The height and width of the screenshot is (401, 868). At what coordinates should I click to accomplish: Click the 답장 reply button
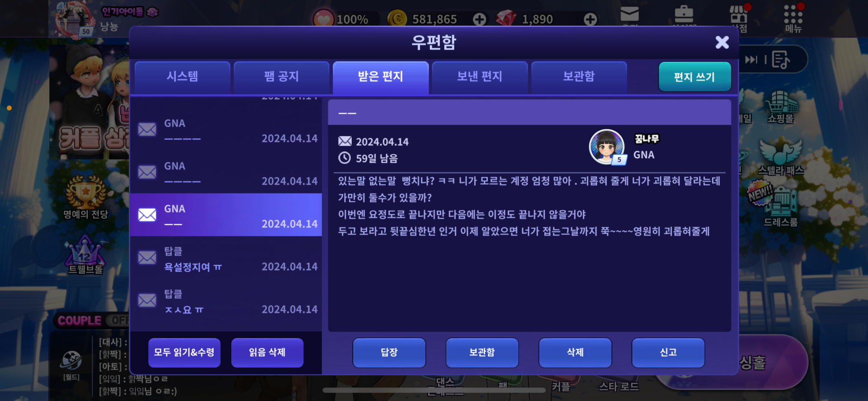[x=389, y=353]
